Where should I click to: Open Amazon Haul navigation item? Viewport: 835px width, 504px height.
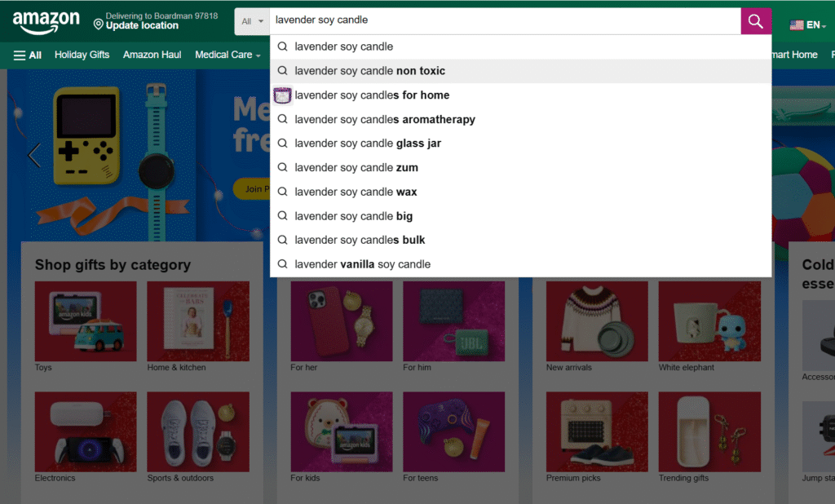click(x=152, y=55)
